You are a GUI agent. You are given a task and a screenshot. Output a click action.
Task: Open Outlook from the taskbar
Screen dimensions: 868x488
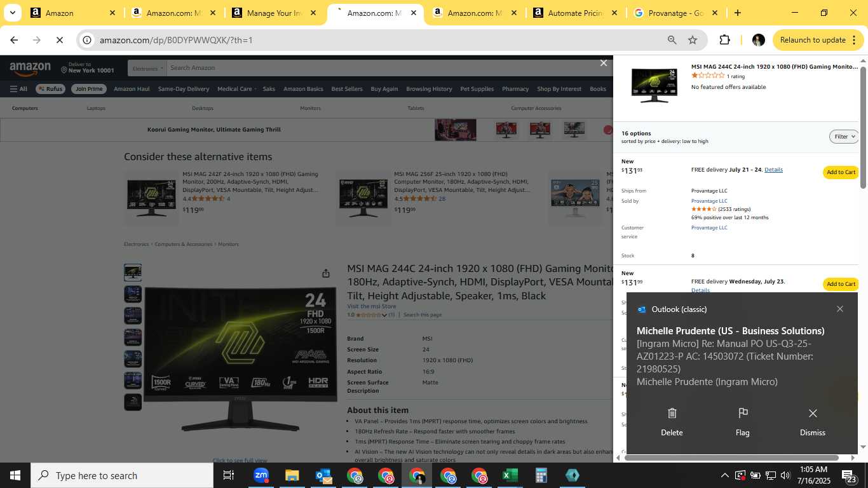tap(323, 475)
